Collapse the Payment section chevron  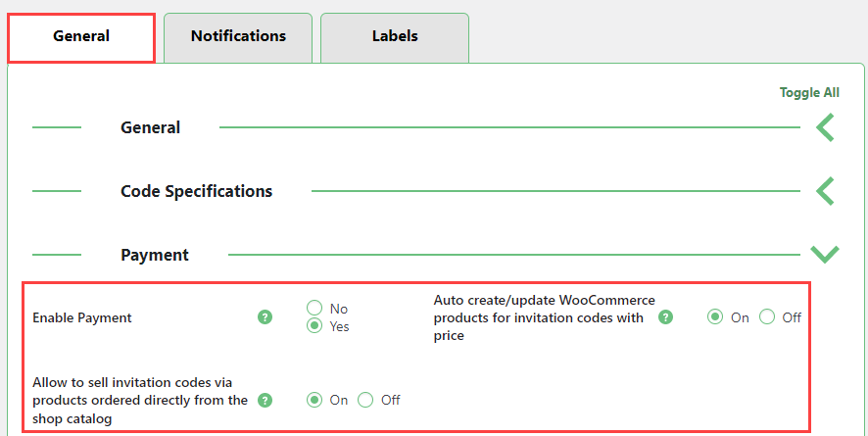(x=825, y=255)
